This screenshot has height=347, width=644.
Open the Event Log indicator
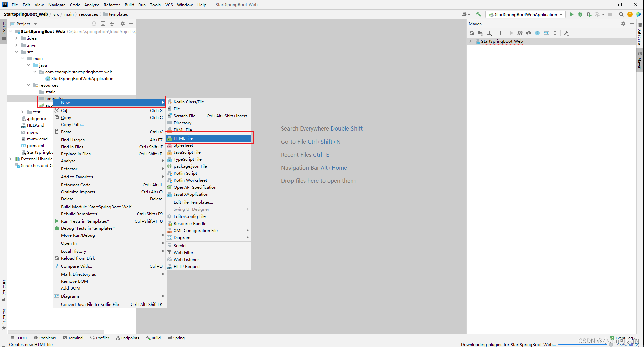coord(622,338)
